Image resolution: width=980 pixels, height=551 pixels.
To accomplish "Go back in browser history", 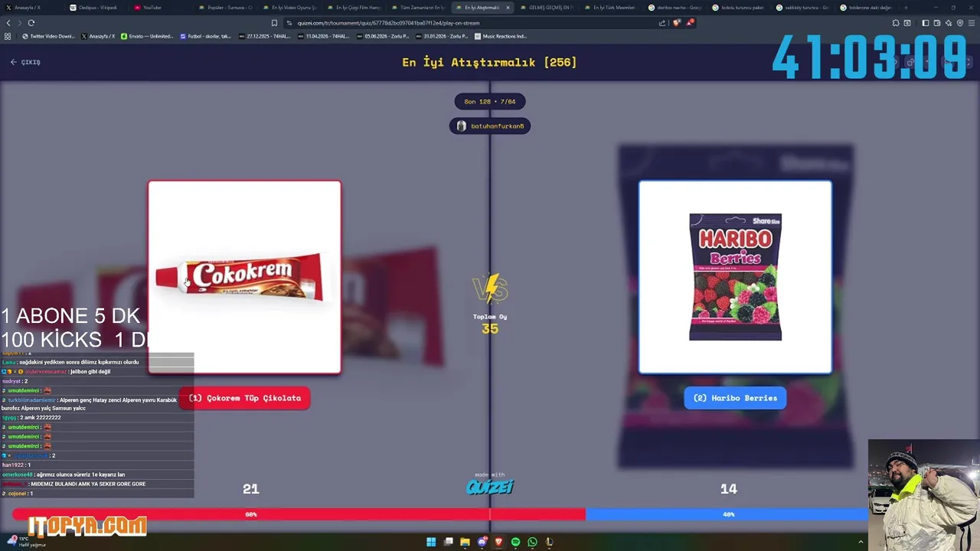I will click(8, 23).
